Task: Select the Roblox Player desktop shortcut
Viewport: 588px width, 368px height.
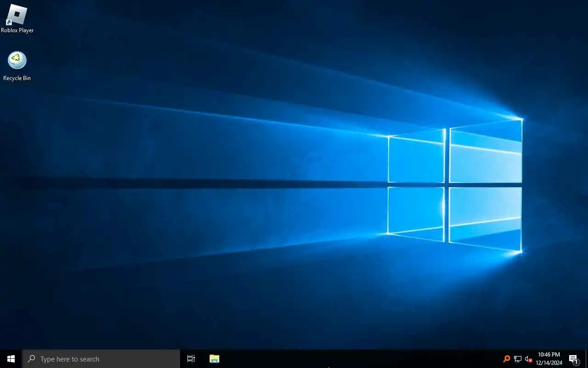Action: pyautogui.click(x=17, y=18)
